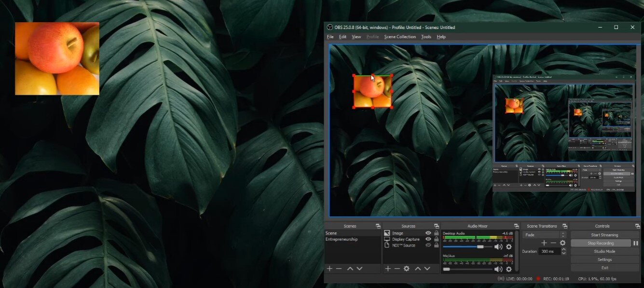The image size is (644, 288).
Task: Move the selected source up
Action: pyautogui.click(x=418, y=269)
